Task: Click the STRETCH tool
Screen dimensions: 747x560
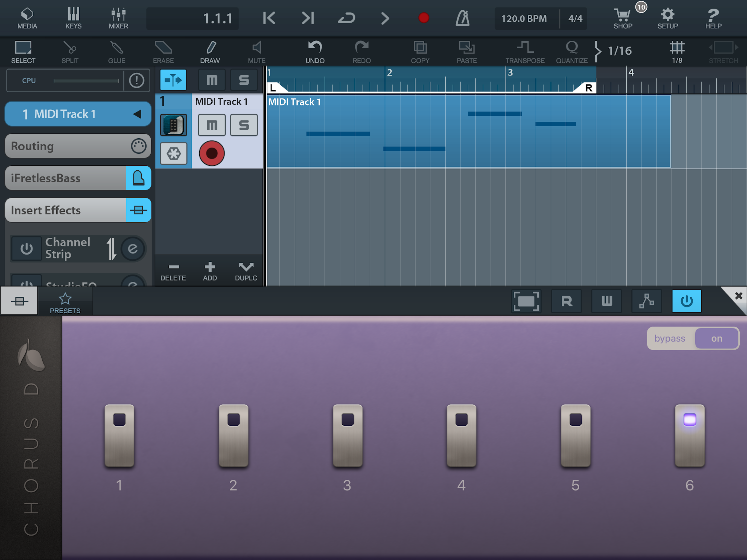Action: click(723, 52)
